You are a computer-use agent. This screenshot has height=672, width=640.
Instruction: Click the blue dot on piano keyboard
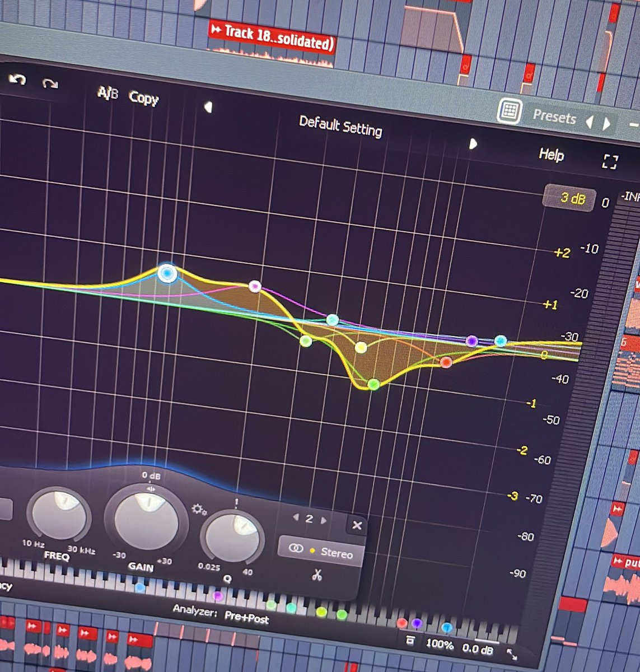click(140, 587)
